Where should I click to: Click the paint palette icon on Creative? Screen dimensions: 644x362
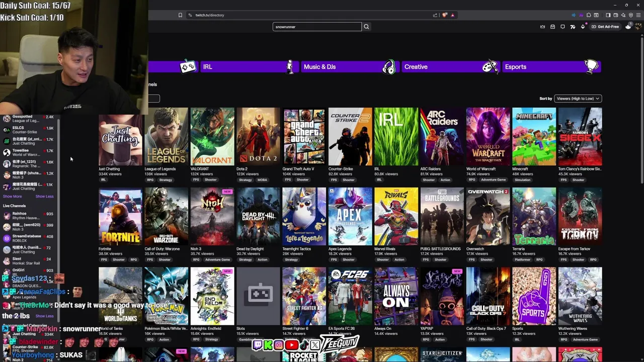pos(490,66)
